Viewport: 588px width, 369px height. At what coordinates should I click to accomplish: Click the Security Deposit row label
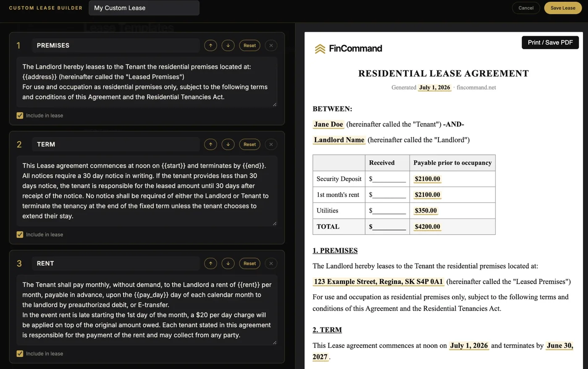339,179
